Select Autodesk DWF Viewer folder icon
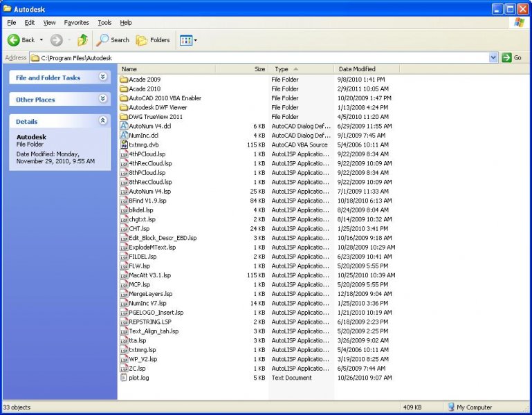 (x=124, y=108)
